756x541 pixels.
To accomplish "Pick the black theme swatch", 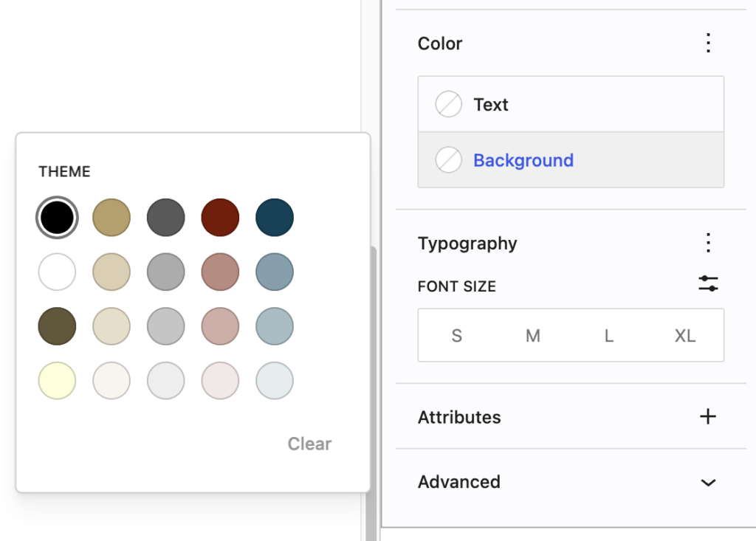I will point(57,218).
